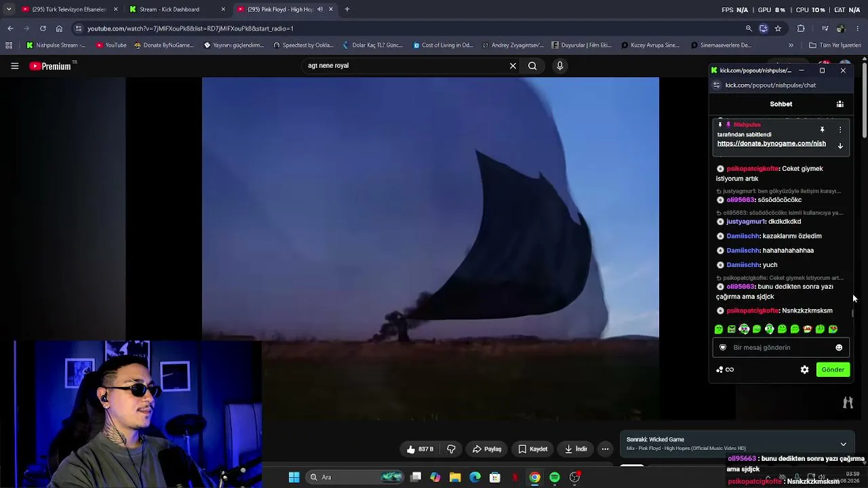Open the Donate ByNoGame bookmark
The image size is (868, 488).
[163, 45]
